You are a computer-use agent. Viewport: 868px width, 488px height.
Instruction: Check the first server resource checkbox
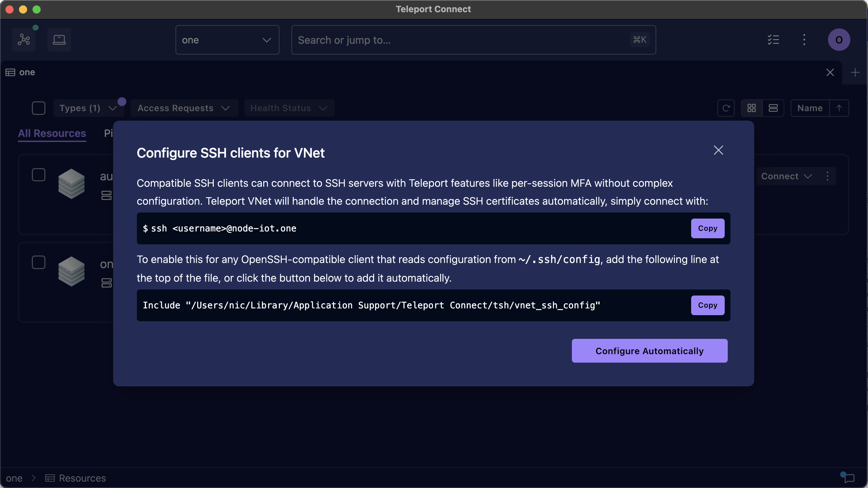pyautogui.click(x=38, y=175)
